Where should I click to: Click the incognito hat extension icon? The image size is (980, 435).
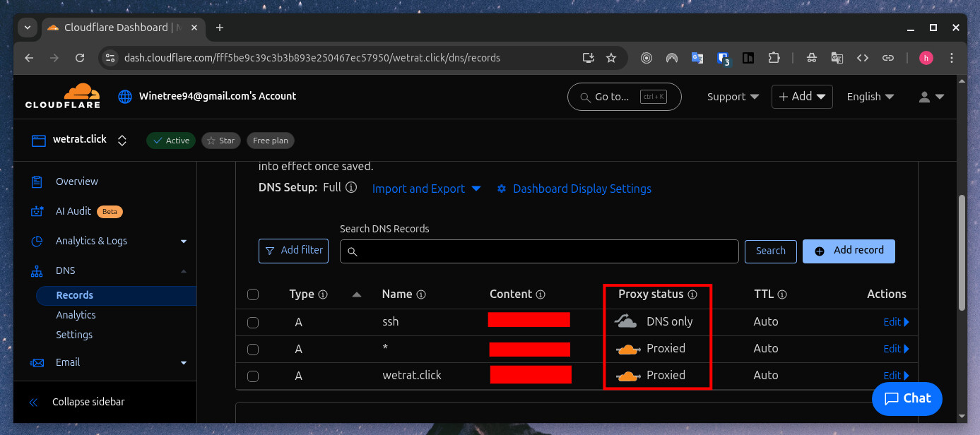(812, 58)
